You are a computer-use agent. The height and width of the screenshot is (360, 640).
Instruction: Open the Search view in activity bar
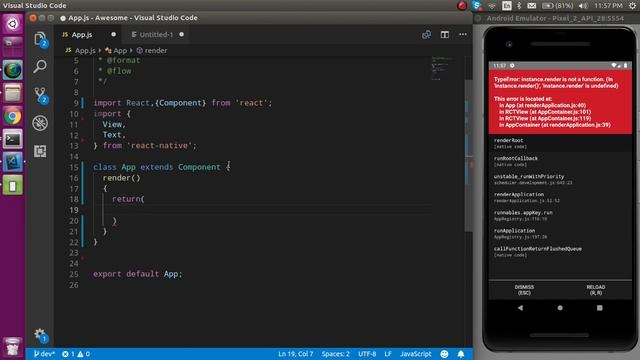coord(40,66)
